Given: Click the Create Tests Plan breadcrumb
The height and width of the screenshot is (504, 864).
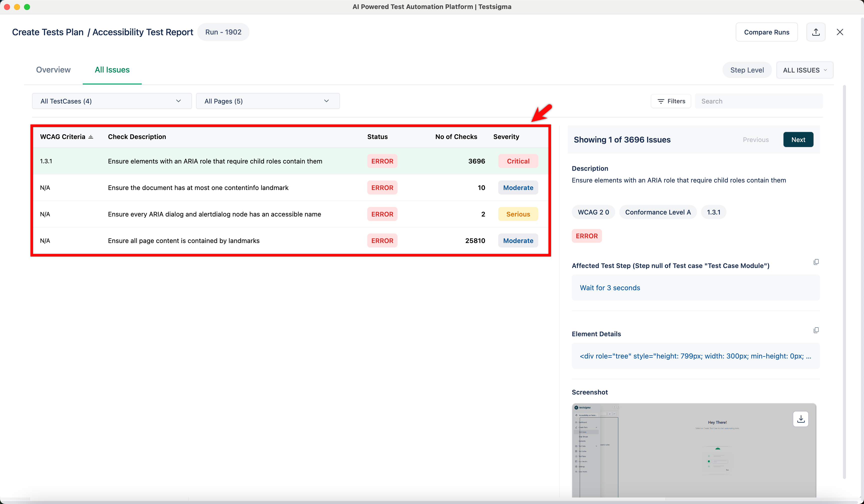Looking at the screenshot, I should pos(48,32).
